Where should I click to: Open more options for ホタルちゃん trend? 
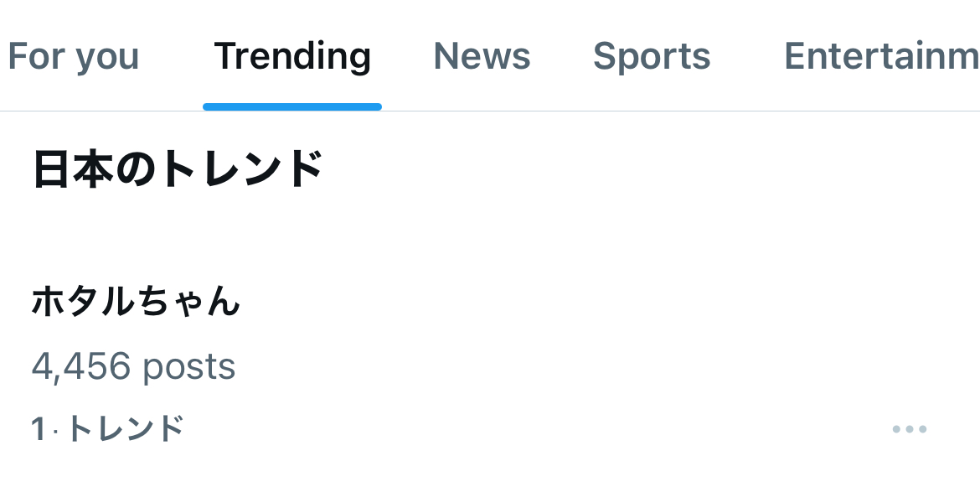(909, 429)
